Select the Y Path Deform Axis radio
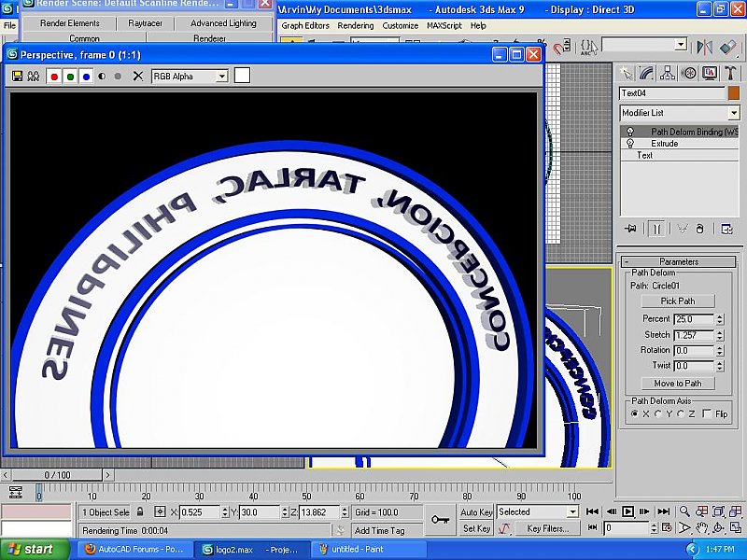This screenshot has height=560, width=747. point(658,413)
